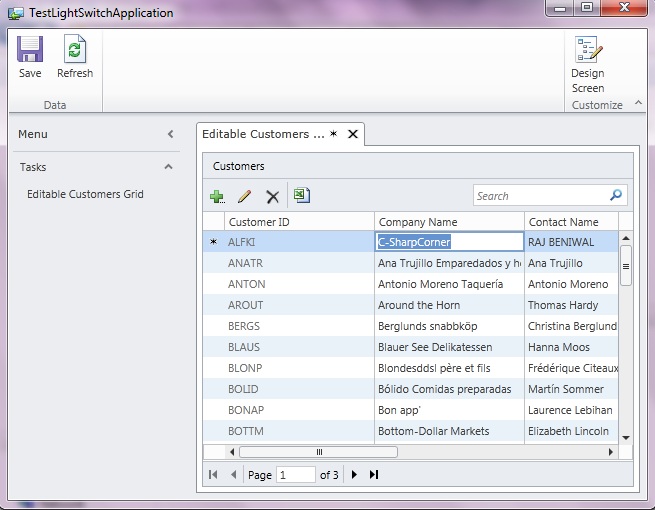The height and width of the screenshot is (510, 655).
Task: Select the AROUT customer ID
Action: 299,305
